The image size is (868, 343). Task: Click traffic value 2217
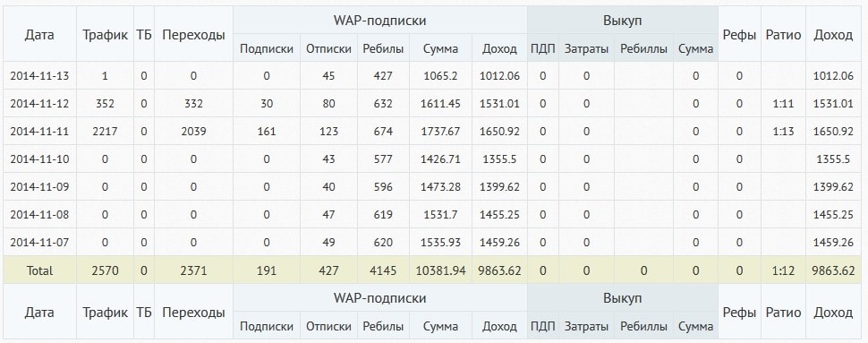point(106,132)
